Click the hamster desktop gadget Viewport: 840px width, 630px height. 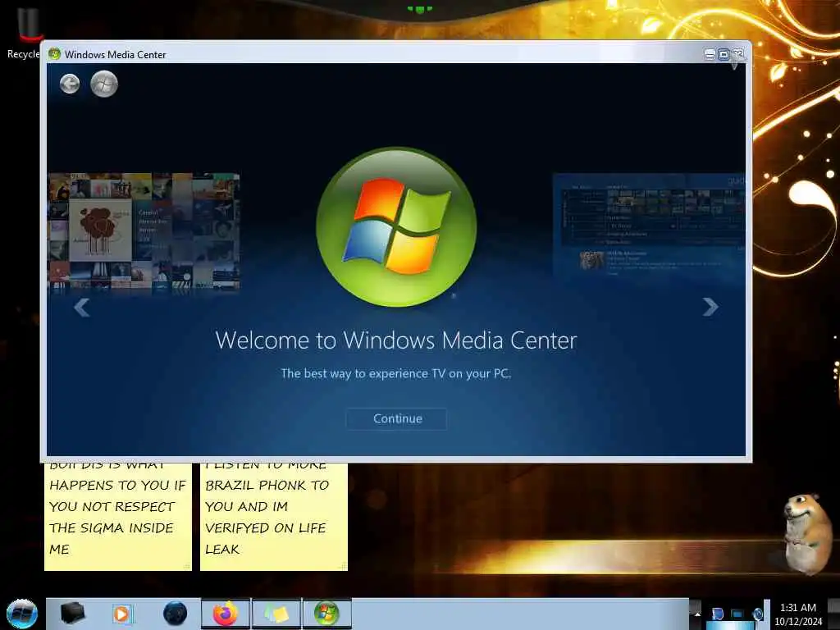(x=808, y=534)
